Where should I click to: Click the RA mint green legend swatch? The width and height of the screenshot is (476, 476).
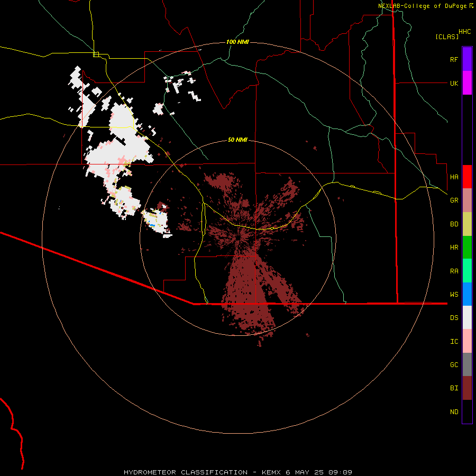point(467,271)
